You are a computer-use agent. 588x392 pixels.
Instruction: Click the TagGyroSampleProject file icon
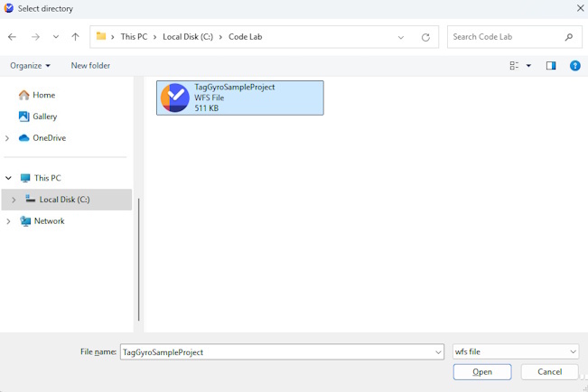tap(175, 98)
